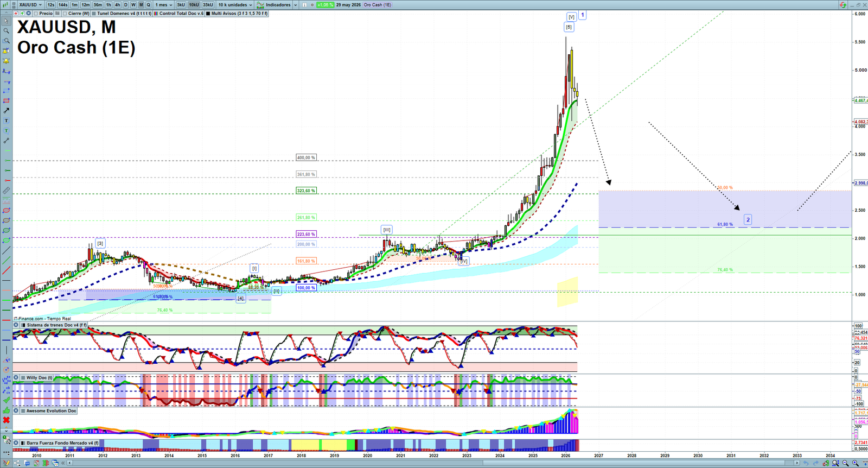Activate the magnifier zoom tool
868x468 pixels.
[7, 30]
